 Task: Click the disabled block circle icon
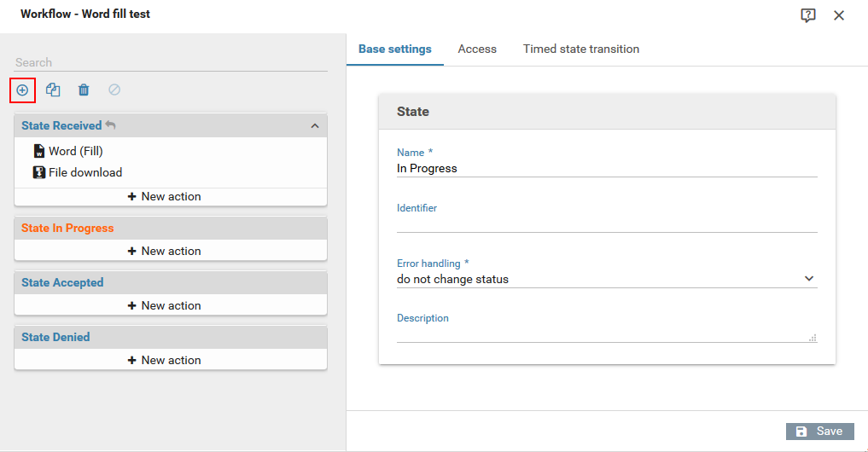pos(114,90)
